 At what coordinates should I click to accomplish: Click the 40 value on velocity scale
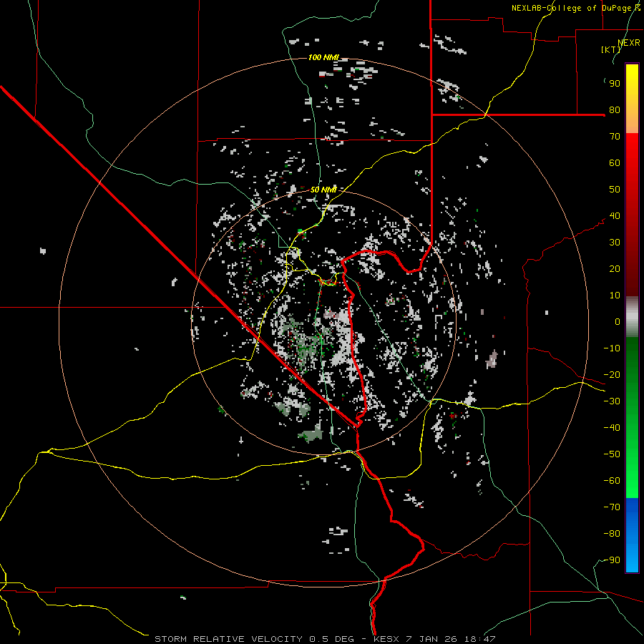(615, 216)
